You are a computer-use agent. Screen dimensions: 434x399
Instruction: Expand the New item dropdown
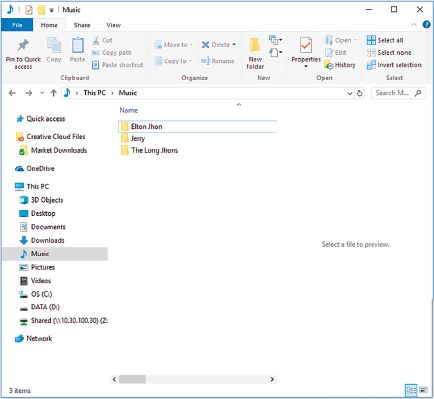pos(276,40)
